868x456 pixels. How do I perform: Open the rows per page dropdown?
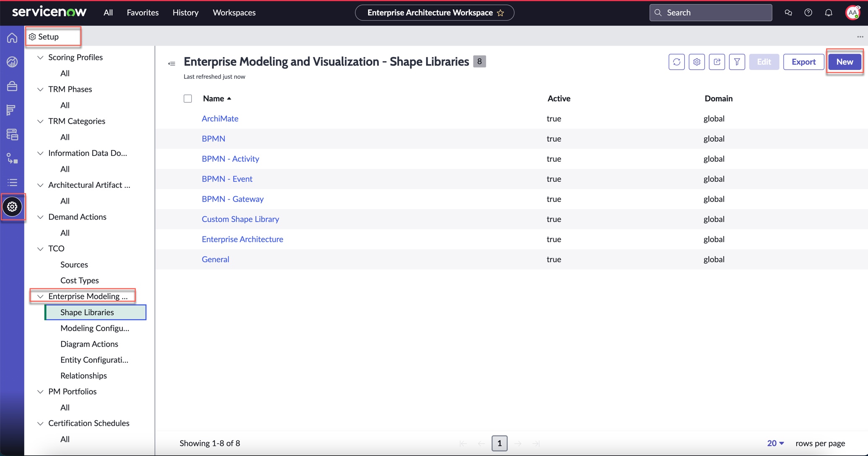[776, 443]
